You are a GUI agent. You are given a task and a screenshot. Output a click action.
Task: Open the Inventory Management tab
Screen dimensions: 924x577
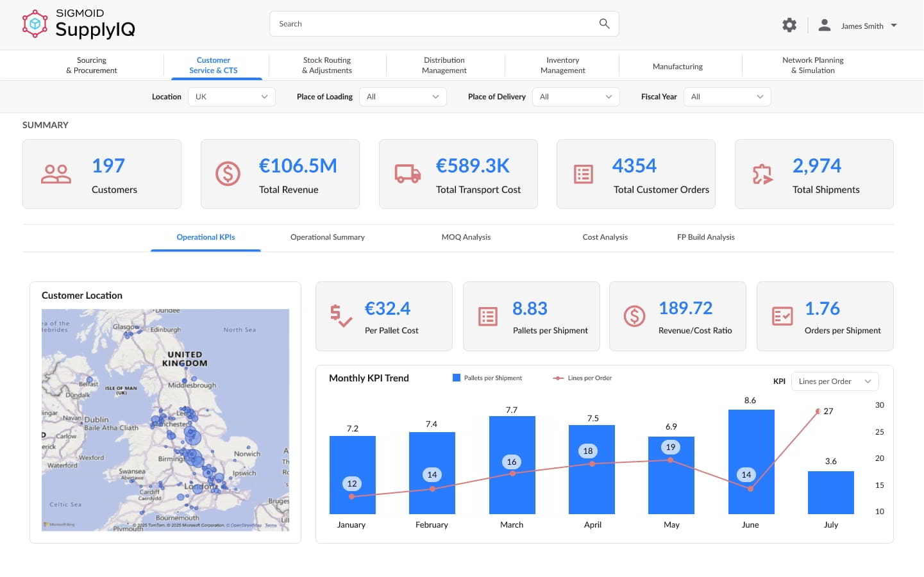(x=562, y=65)
